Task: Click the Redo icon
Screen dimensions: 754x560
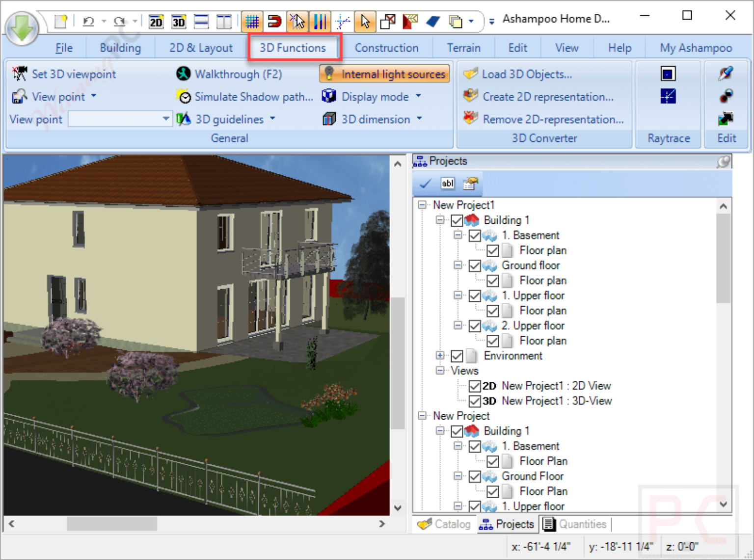Action: click(119, 21)
